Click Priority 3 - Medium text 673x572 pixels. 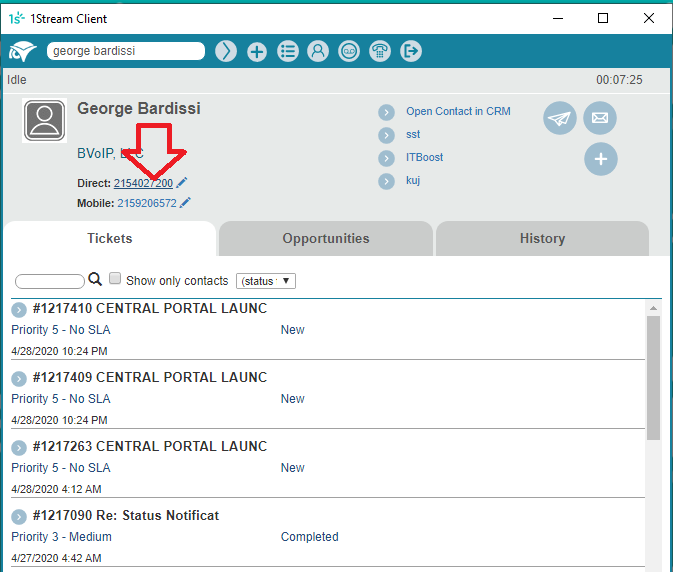pyautogui.click(x=61, y=537)
